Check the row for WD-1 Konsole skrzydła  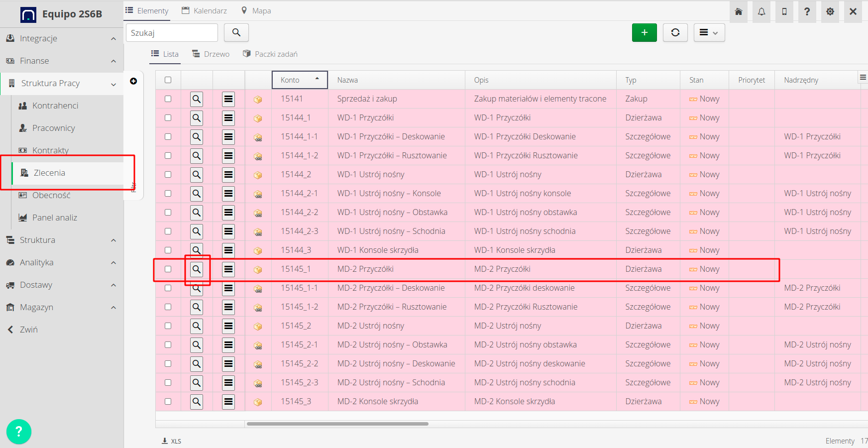(168, 249)
